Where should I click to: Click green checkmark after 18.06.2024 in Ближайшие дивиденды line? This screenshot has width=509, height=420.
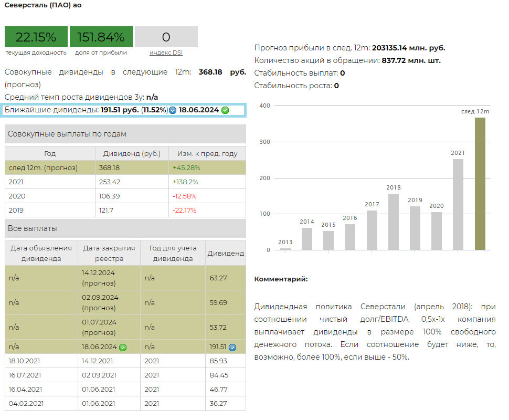coord(225,110)
